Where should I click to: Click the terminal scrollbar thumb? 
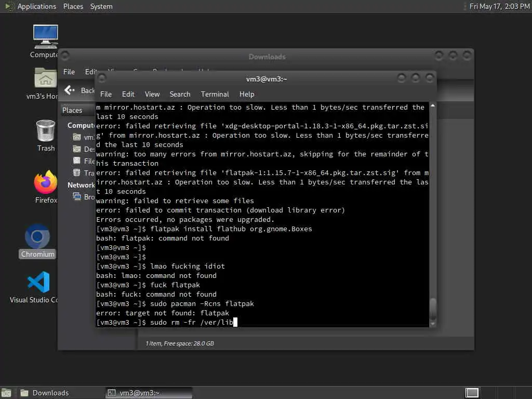tap(433, 309)
